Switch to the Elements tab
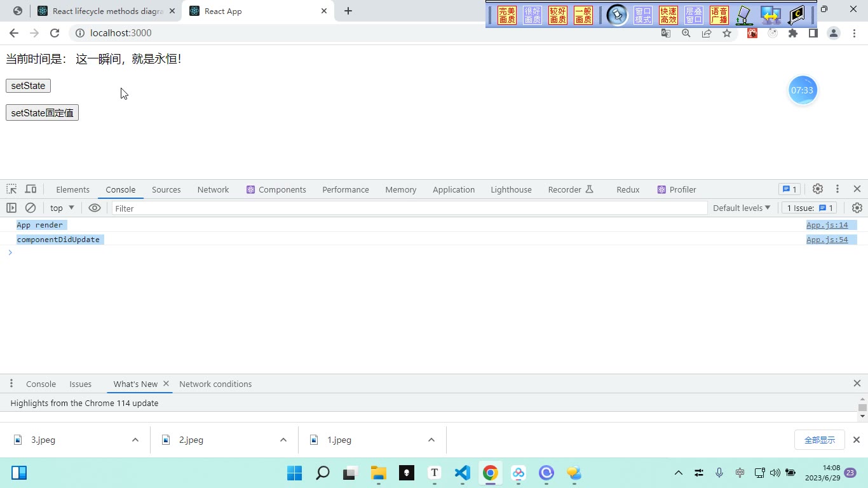The image size is (868, 488). tap(72, 189)
